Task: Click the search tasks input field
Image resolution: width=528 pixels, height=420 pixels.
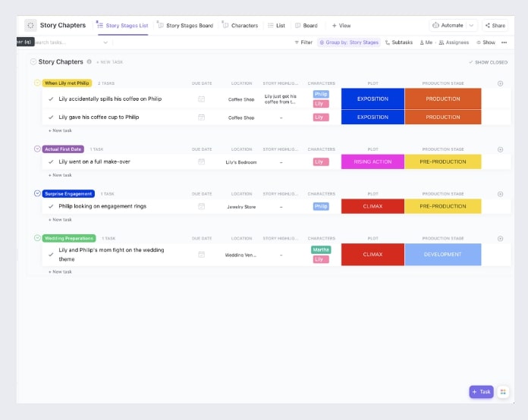Action: click(71, 42)
